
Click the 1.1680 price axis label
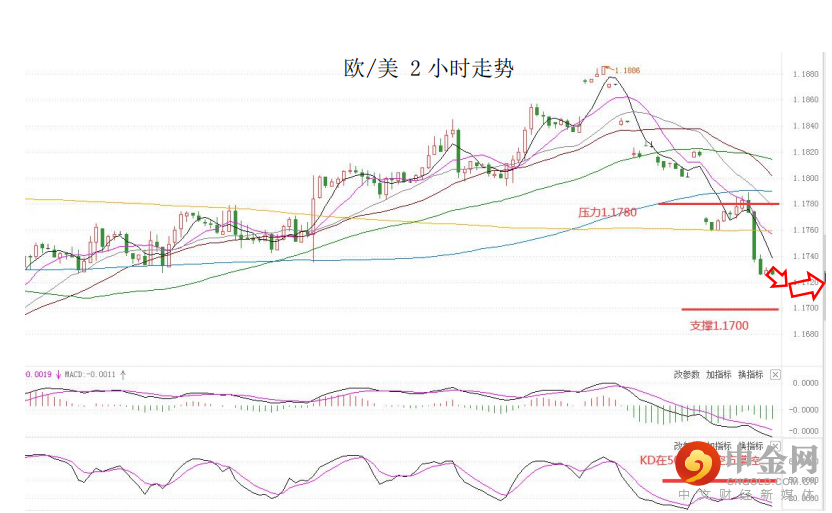(x=805, y=334)
